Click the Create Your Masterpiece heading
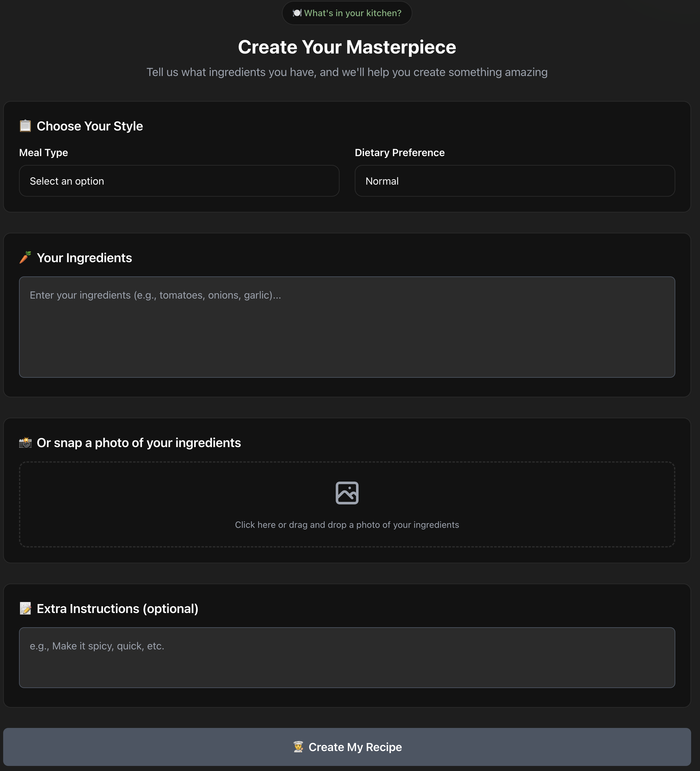This screenshot has width=700, height=771. (x=347, y=47)
